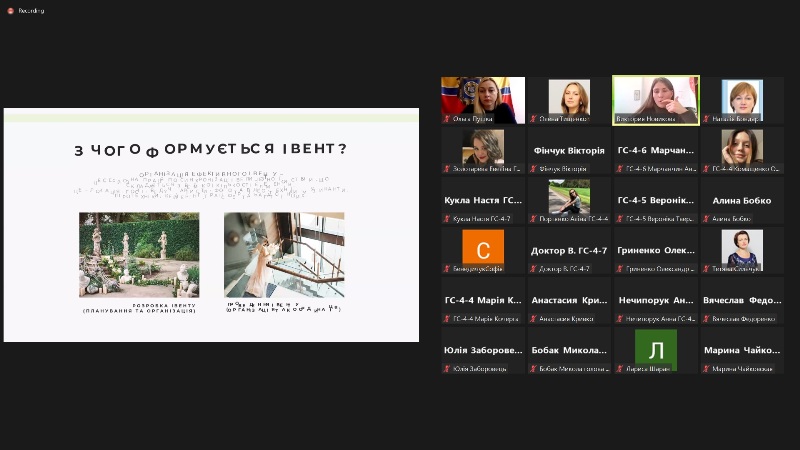Click muted mic icon on Бобак Микола tile
Image resolution: width=800 pixels, height=450 pixels.
click(534, 368)
